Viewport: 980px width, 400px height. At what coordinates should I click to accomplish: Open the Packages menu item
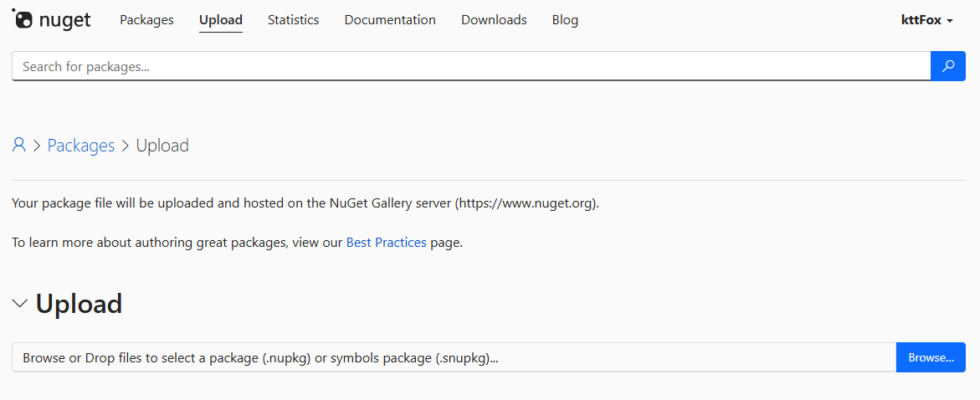coord(146,20)
